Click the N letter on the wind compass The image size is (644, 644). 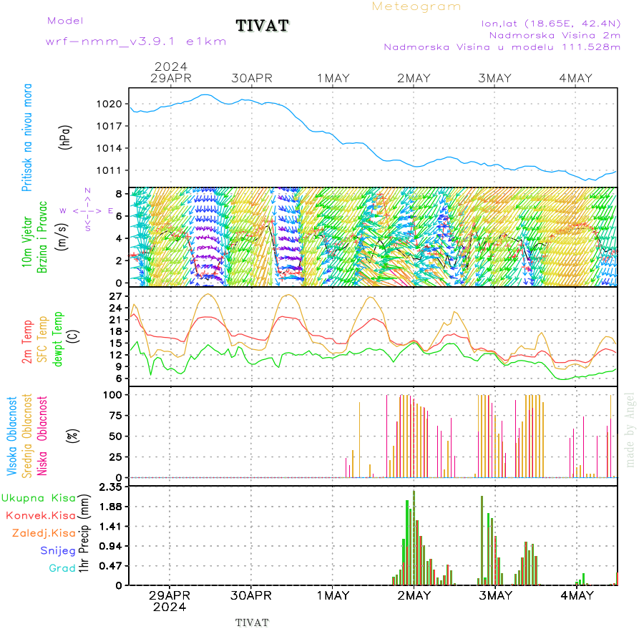tap(87, 190)
